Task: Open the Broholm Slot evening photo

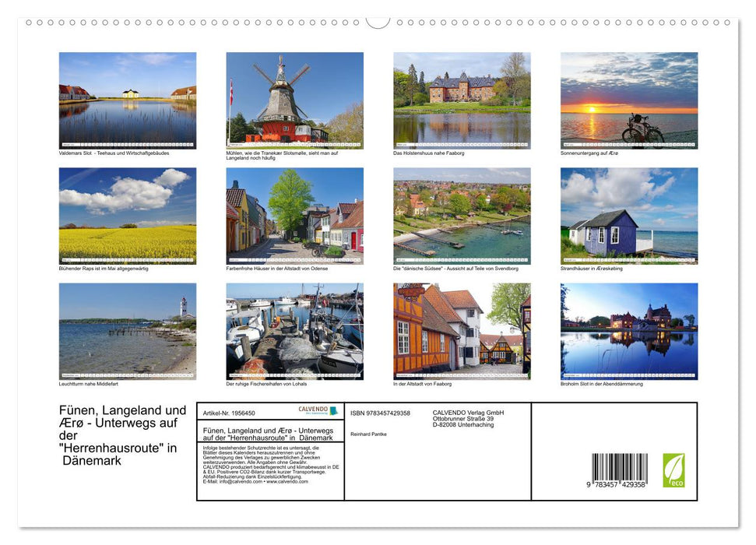Action: (x=628, y=331)
